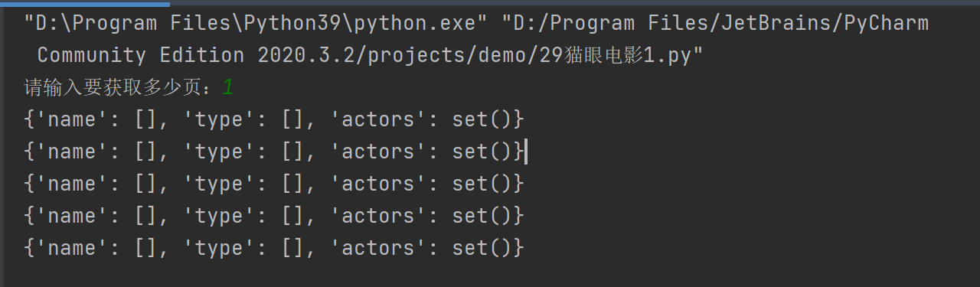The height and width of the screenshot is (287, 980).
Task: Click set() value in the fourth output line
Action: (x=482, y=216)
